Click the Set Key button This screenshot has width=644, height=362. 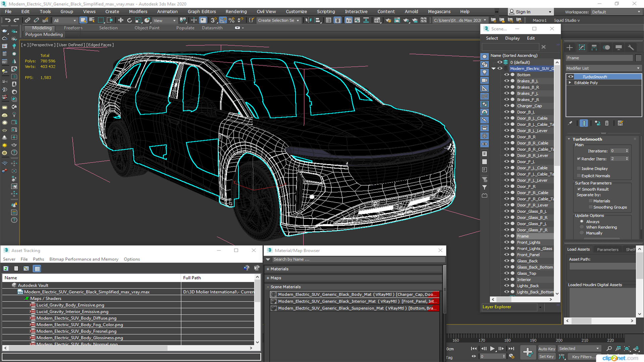pyautogui.click(x=546, y=357)
